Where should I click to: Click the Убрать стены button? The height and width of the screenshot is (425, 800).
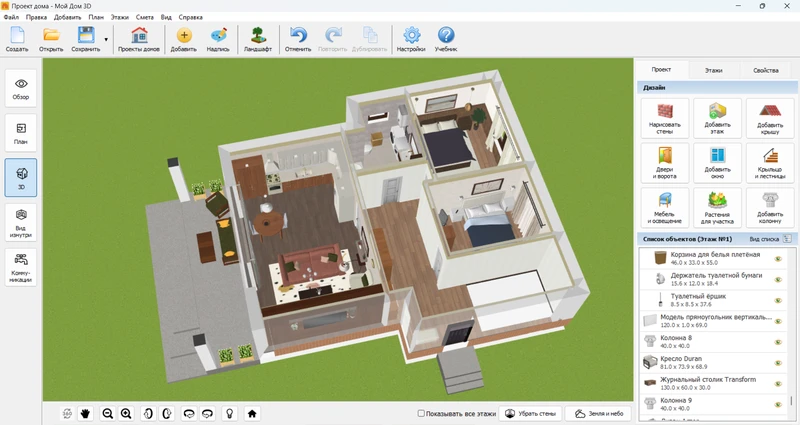pos(529,413)
